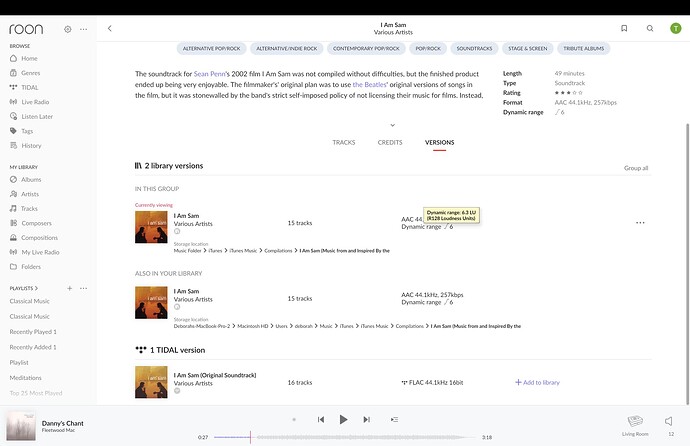Open settings gear next to Roon logo
Image resolution: width=690 pixels, height=446 pixels.
point(67,29)
